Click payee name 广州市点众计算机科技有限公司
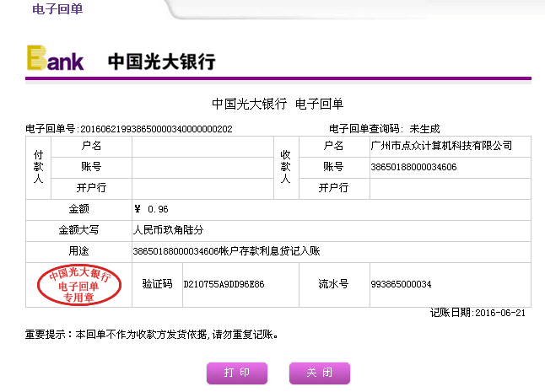The width and height of the screenshot is (545, 392). pyautogui.click(x=441, y=146)
